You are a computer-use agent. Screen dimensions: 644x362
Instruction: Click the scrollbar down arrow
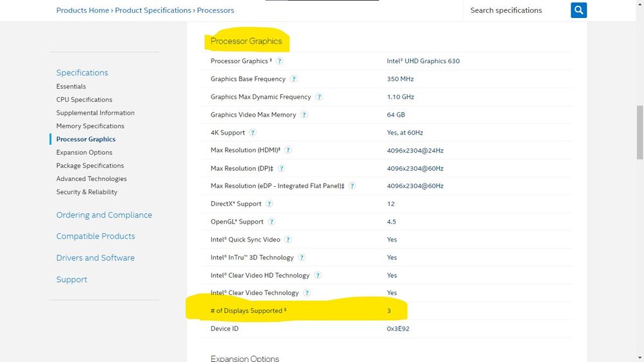point(640,358)
